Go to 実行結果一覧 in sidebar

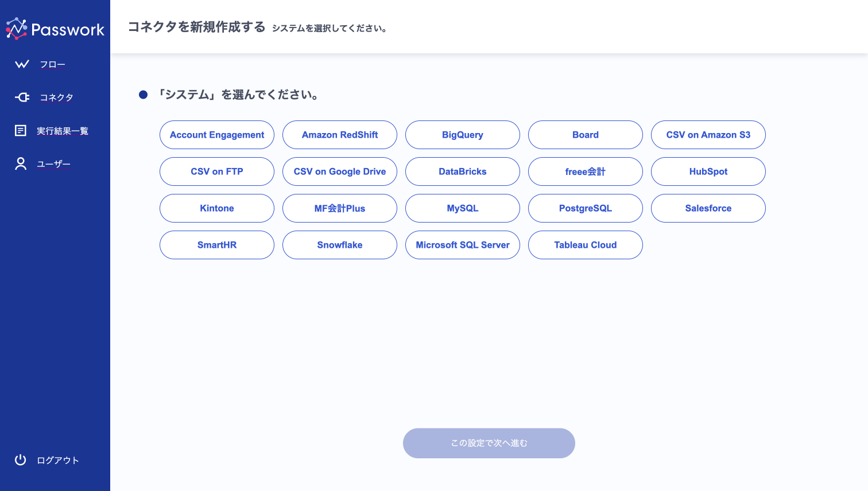point(62,131)
